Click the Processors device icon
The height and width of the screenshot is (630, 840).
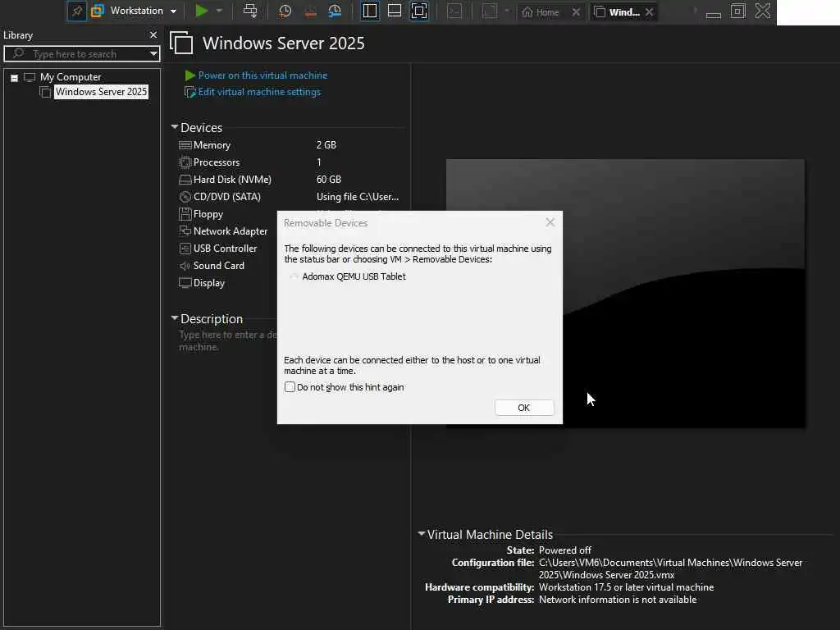(x=185, y=162)
